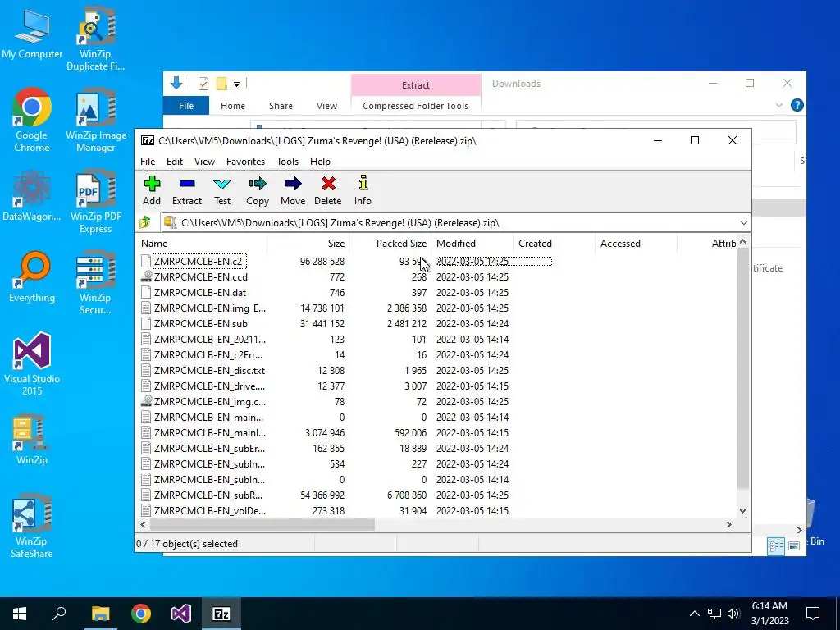Open File Explorer from the taskbar
This screenshot has height=630, width=840.
(x=100, y=614)
